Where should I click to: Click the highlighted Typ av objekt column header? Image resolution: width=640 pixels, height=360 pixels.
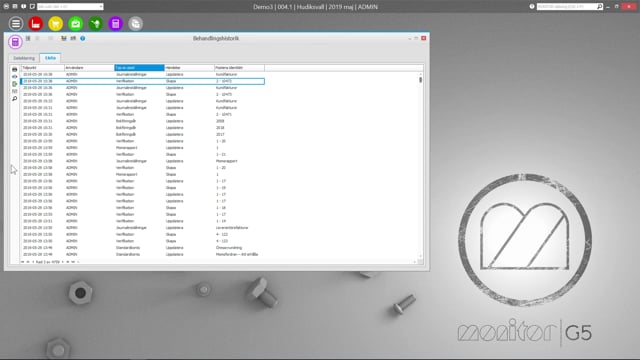tap(139, 68)
